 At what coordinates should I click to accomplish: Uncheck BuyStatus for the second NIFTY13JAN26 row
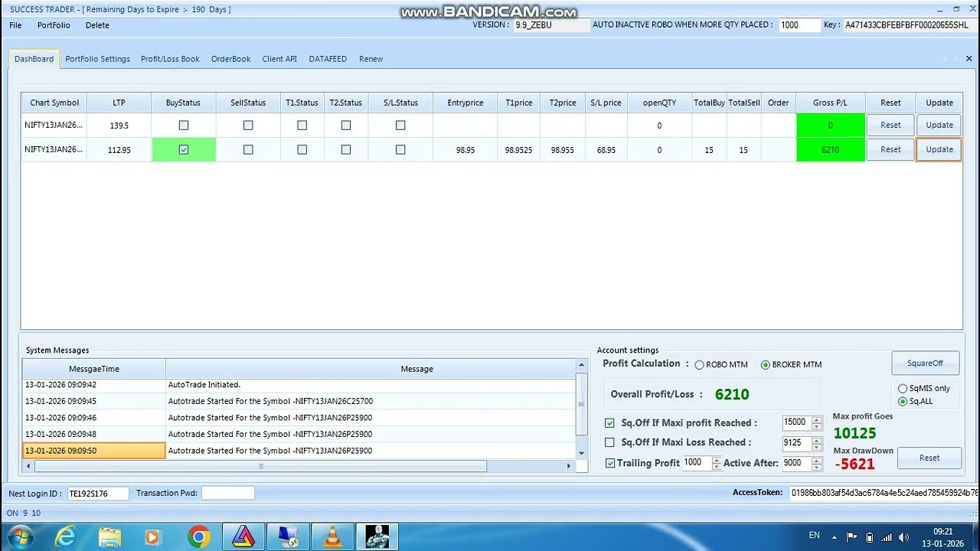point(183,149)
